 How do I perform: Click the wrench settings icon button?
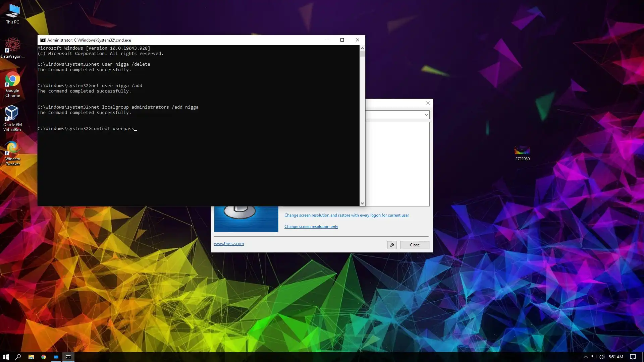point(392,245)
